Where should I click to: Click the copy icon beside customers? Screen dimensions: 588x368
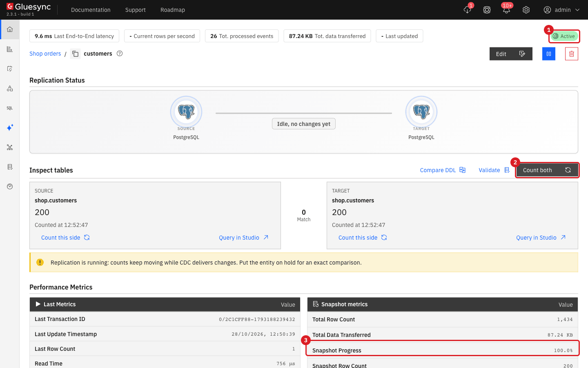point(76,54)
